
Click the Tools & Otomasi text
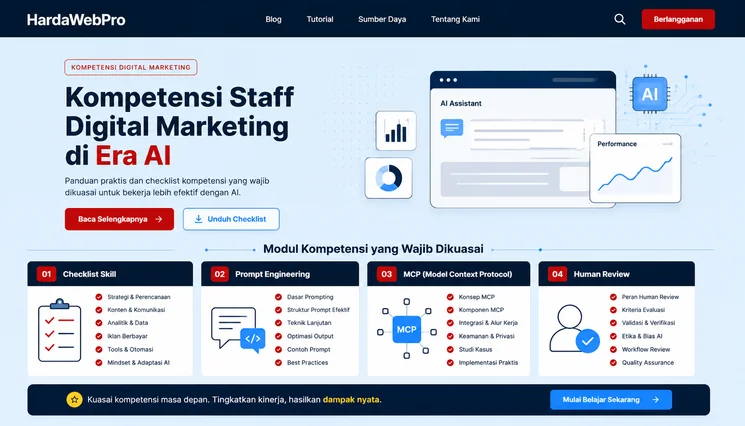point(130,350)
